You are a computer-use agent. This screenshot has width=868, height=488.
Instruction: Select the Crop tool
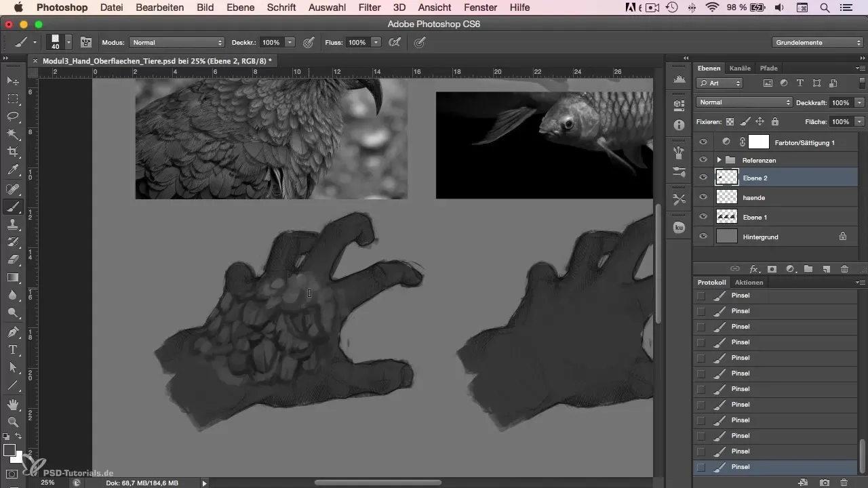(x=13, y=151)
